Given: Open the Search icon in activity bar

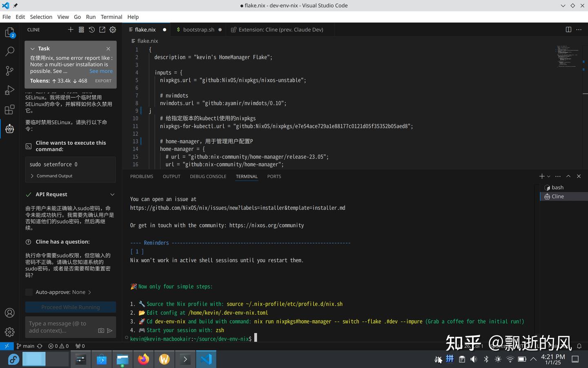Looking at the screenshot, I should [x=9, y=51].
